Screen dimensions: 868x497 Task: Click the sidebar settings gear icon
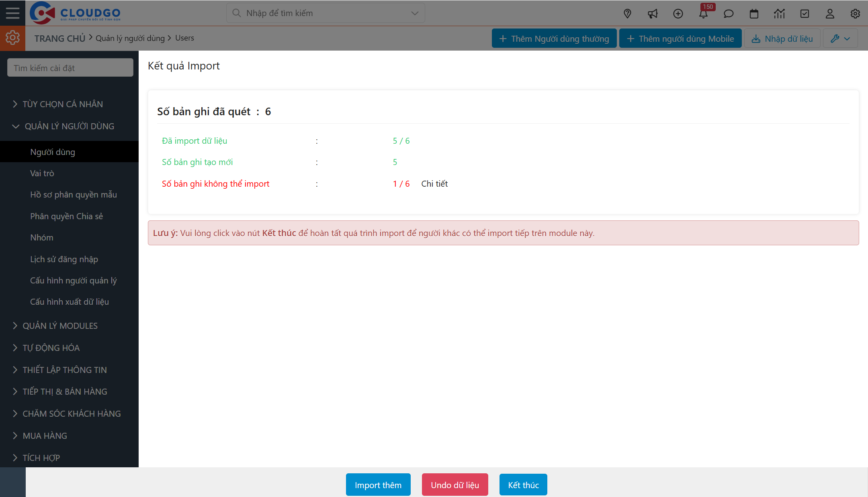(x=12, y=37)
